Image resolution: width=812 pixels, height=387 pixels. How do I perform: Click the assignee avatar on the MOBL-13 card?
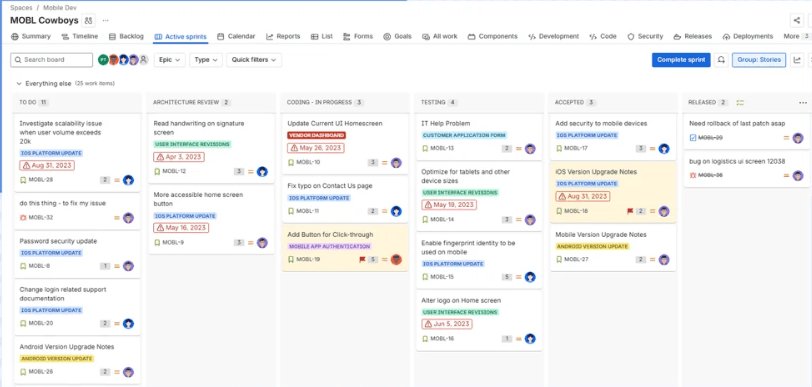pos(530,149)
